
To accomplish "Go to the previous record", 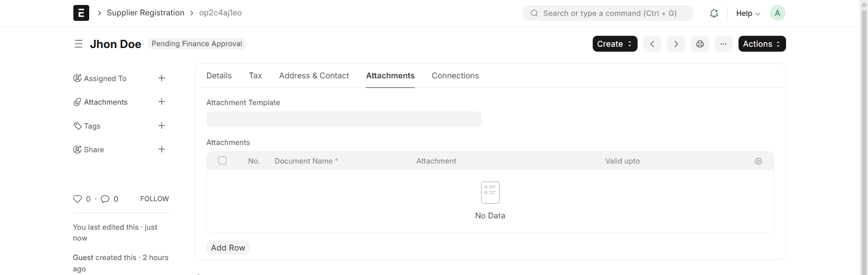I will coord(652,44).
